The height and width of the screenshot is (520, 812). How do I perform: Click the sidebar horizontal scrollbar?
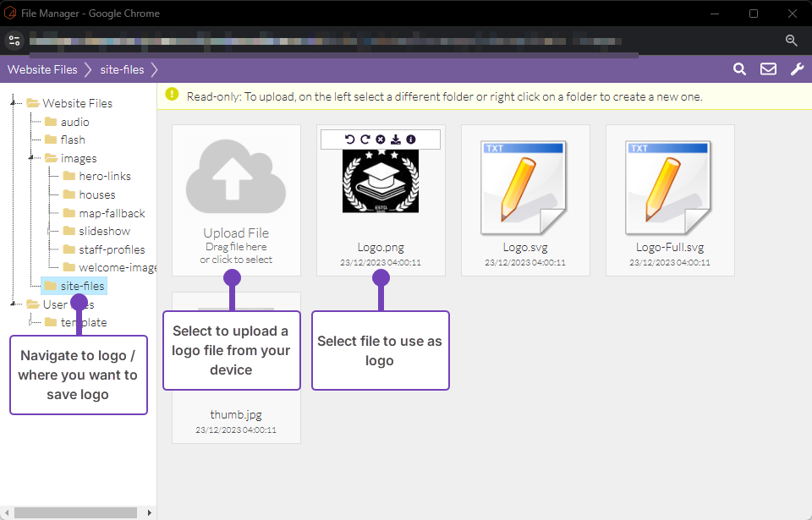click(76, 512)
